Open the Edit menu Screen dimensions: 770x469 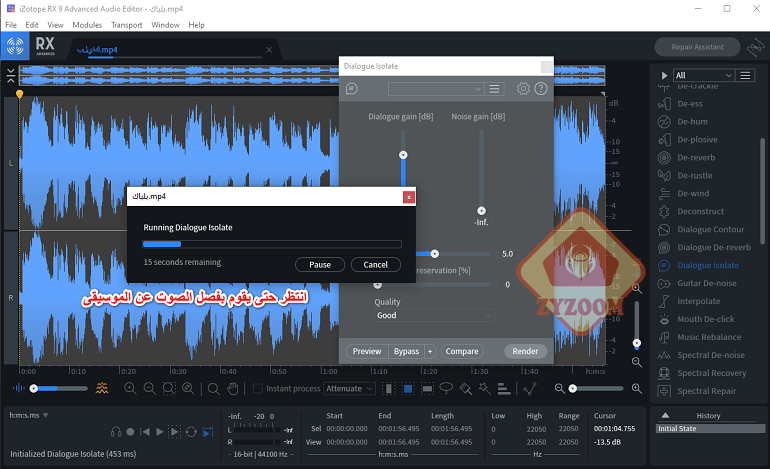pos(32,25)
